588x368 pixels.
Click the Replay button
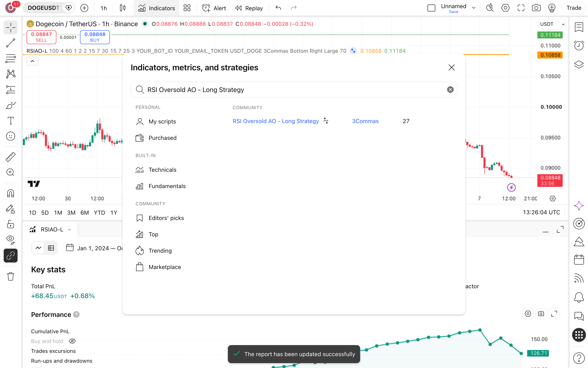(249, 8)
